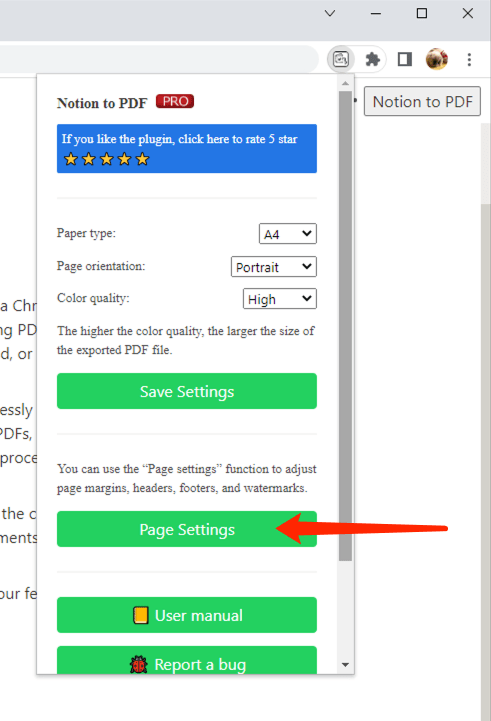Click the ladybug icon on Report a bug
Viewport: 491px width, 721px height.
[138, 665]
